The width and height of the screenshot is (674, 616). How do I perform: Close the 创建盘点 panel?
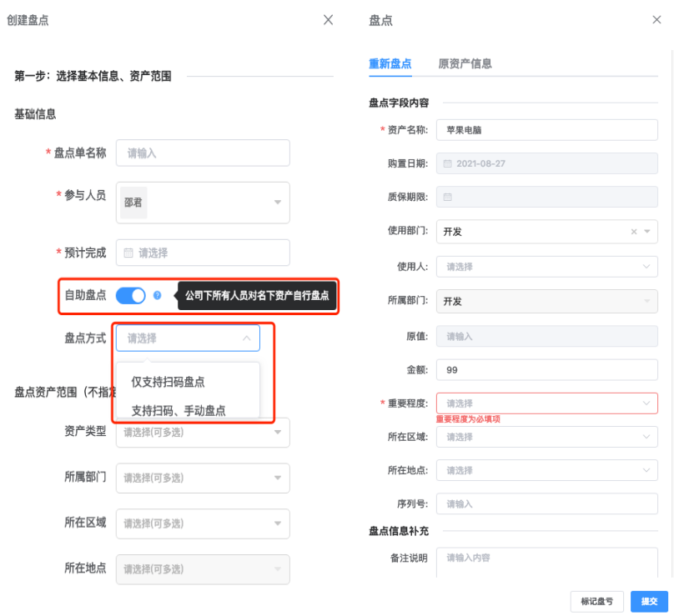328,20
